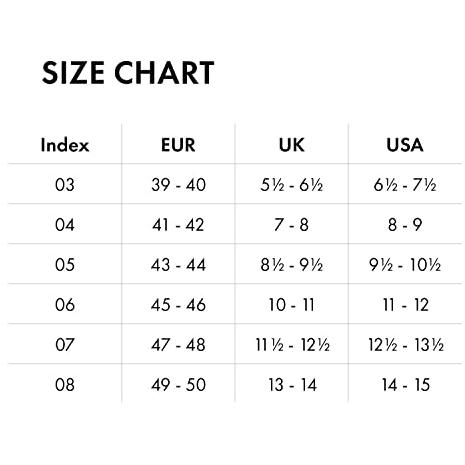Click the SIZE CHART heading
465x465 pixels.
128,73
